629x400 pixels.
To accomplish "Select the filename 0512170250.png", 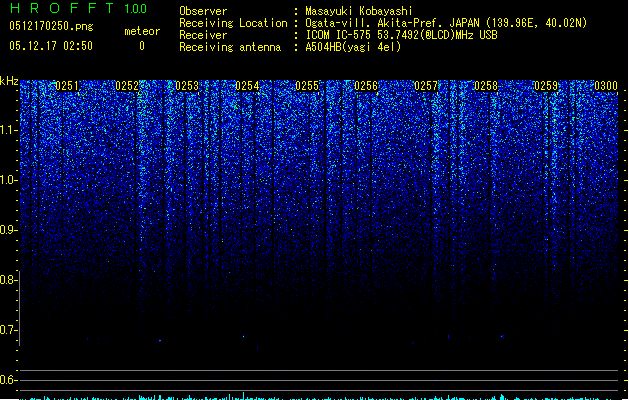I will point(51,26).
